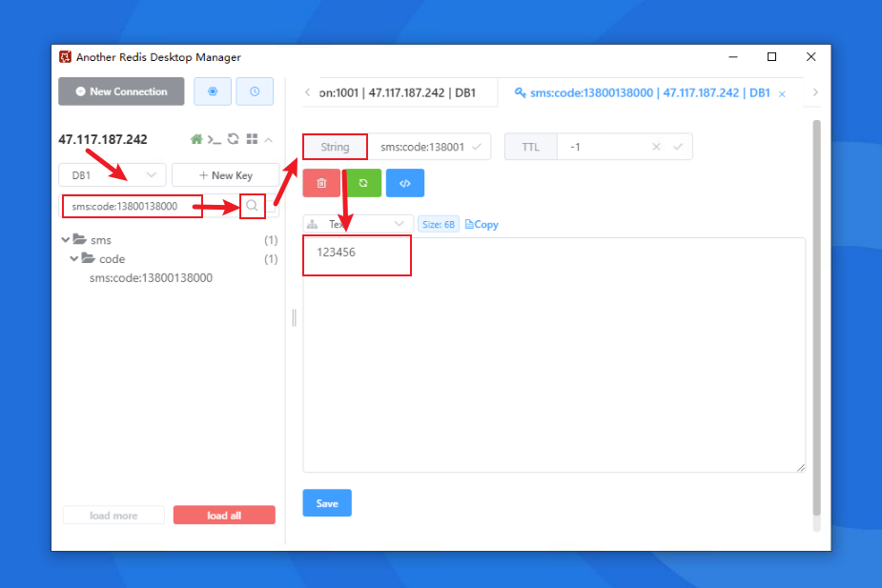Open the Redis console terminal icon

pos(215,139)
